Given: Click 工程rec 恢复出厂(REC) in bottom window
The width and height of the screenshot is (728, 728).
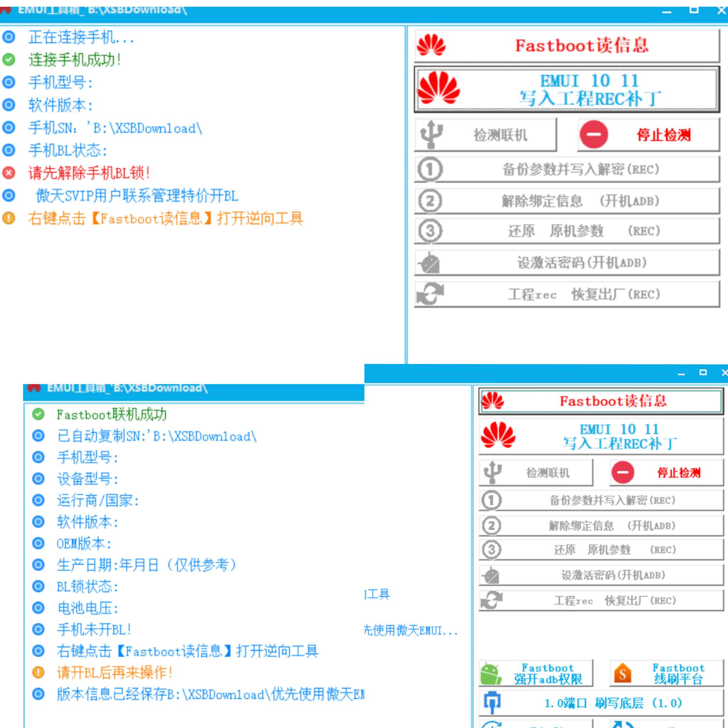Looking at the screenshot, I should pyautogui.click(x=601, y=600).
